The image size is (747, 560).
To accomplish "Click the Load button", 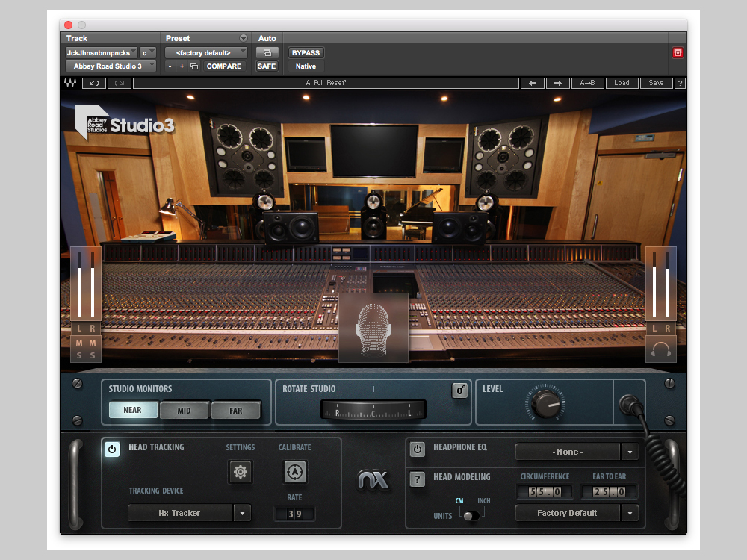I will click(x=622, y=84).
